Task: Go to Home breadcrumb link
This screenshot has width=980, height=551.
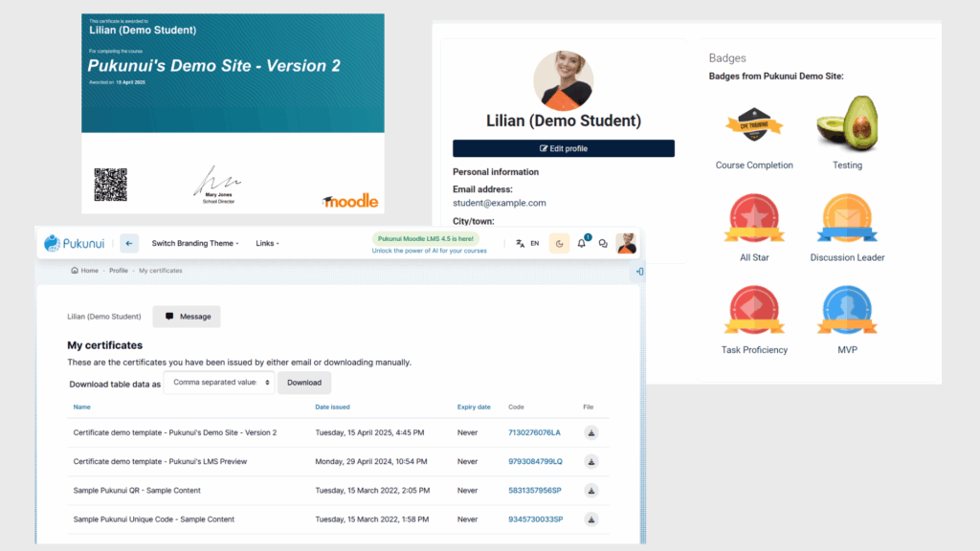Action: [89, 271]
